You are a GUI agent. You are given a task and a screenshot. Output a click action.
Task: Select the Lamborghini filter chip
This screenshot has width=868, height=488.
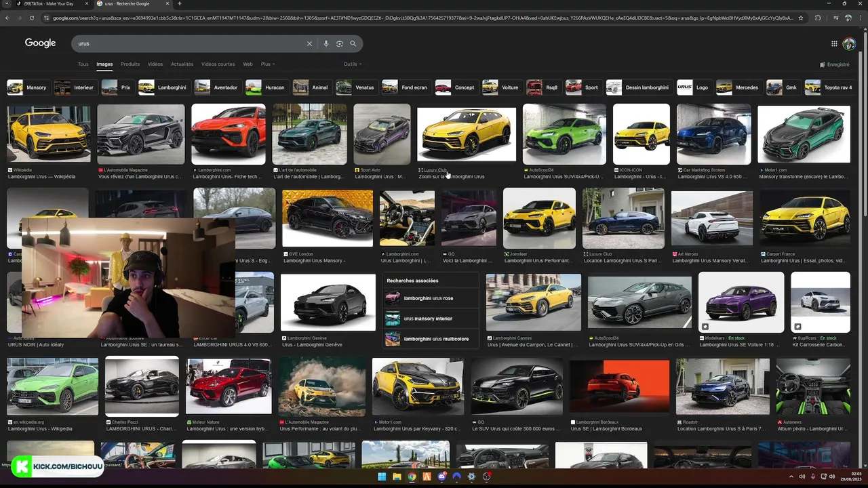point(163,87)
